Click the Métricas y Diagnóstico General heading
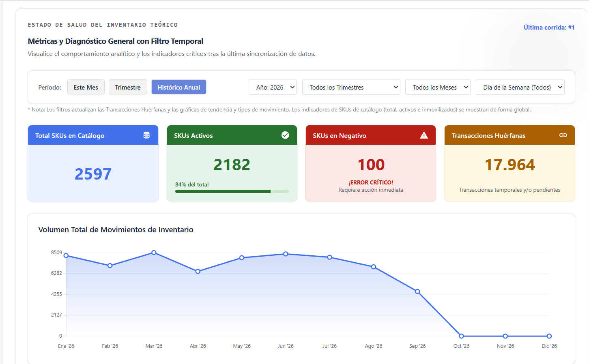589x364 pixels. tap(116, 41)
